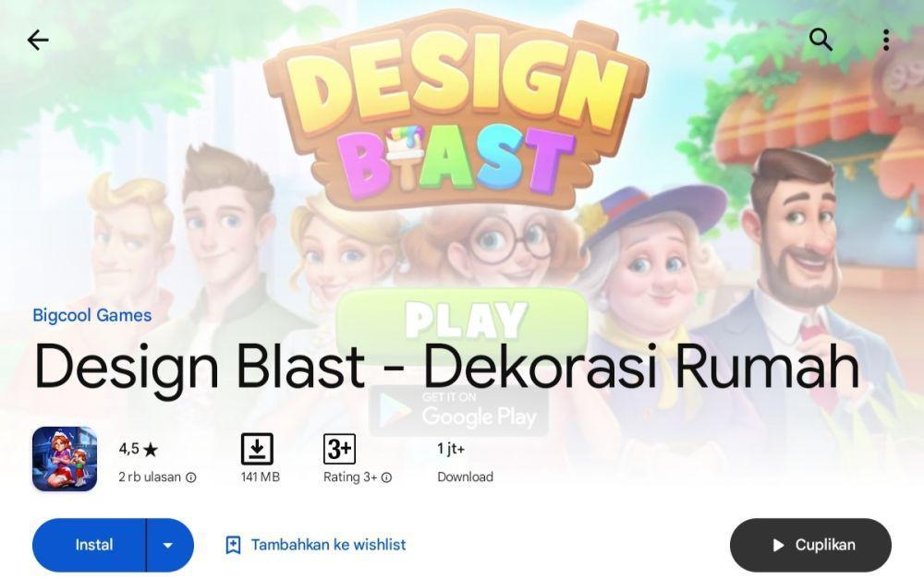Open search with the magnifier icon

pos(821,40)
